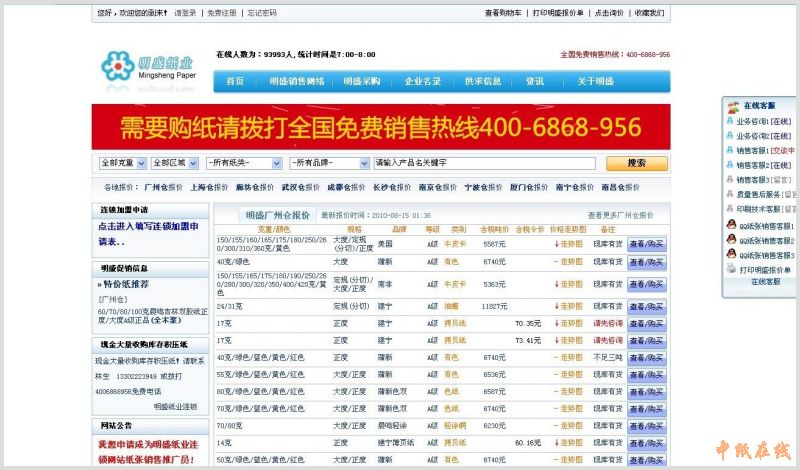Click the 免费注册 link at top
This screenshot has height=470, width=800.
tap(222, 13)
